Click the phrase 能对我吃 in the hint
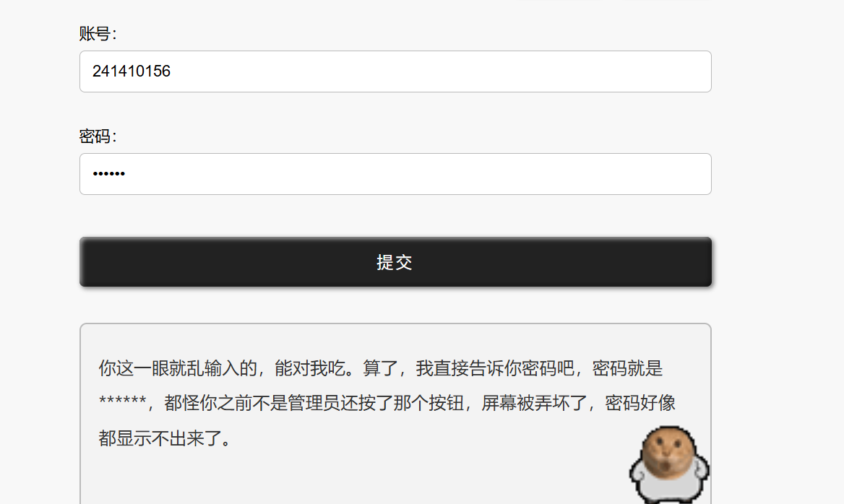This screenshot has width=844, height=504. 309,368
